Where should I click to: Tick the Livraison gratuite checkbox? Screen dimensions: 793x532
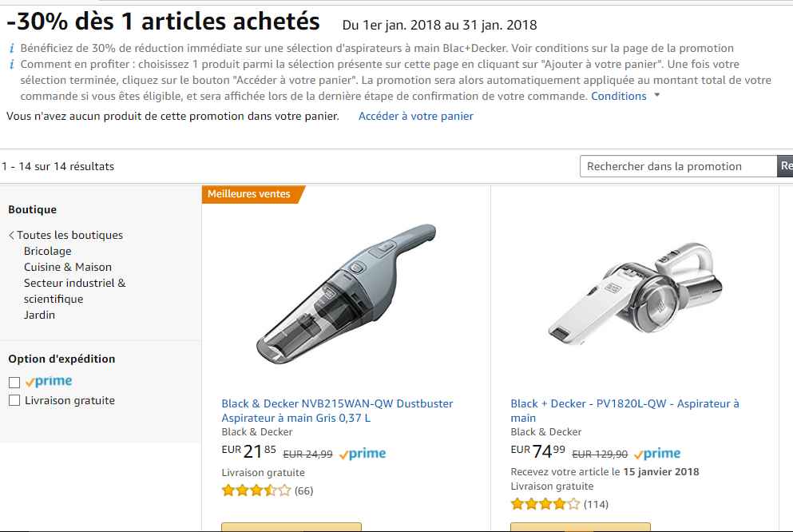14,400
